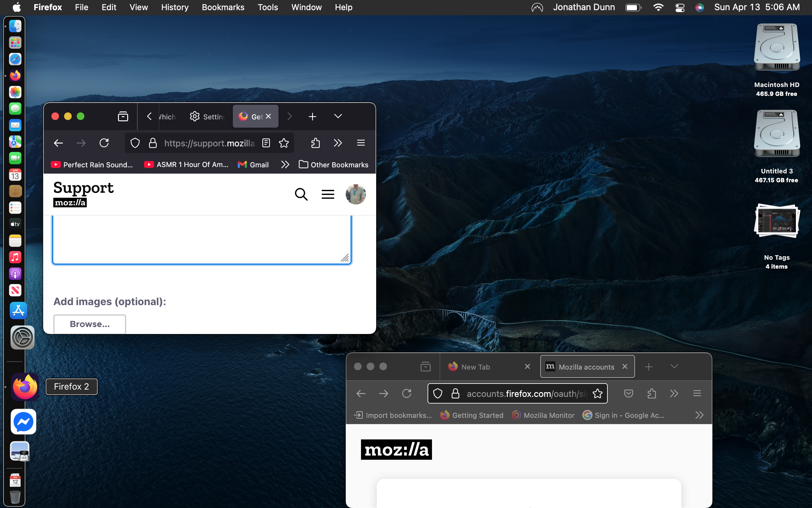Screen dimensions: 812x508
Task: Open new tab in the back Firefox window
Action: tap(649, 366)
